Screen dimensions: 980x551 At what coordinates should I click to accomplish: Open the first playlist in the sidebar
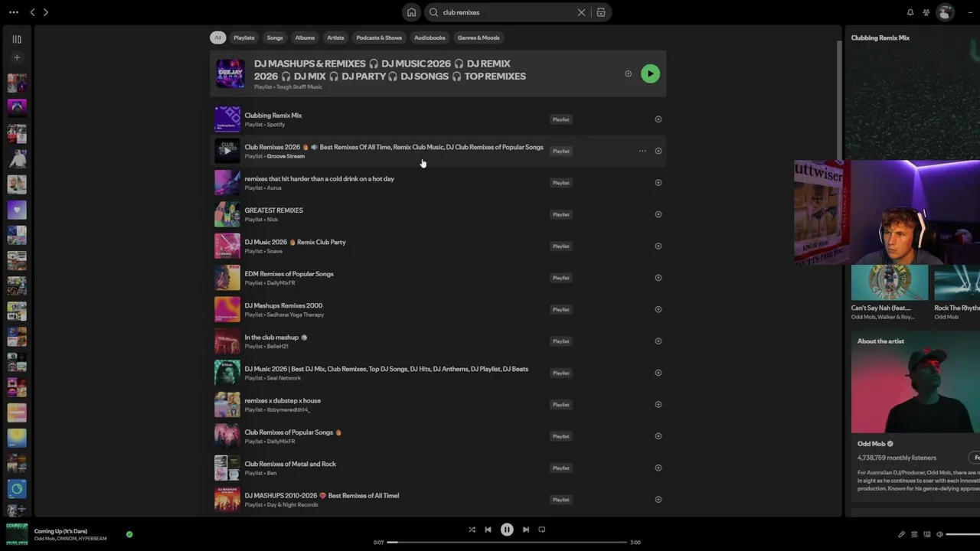[x=17, y=83]
